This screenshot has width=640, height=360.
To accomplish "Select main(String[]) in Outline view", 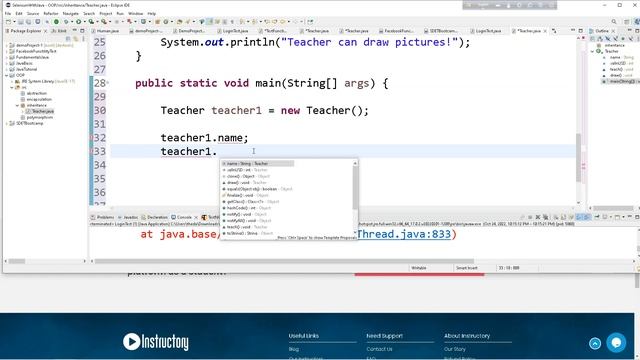I will [x=620, y=81].
